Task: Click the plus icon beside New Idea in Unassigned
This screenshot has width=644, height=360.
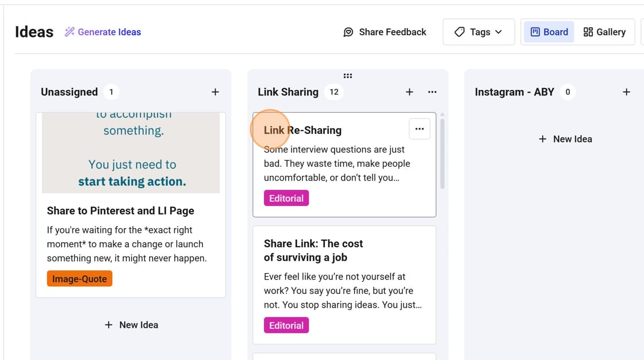Action: [108, 324]
